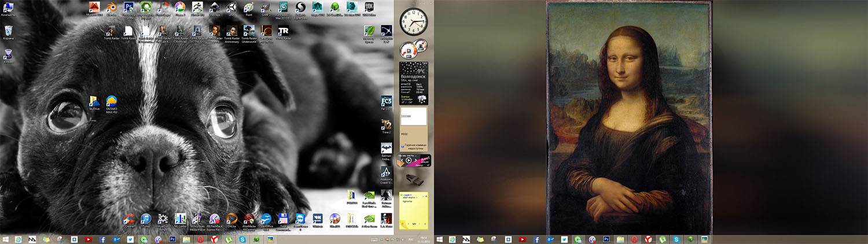Launch Batman Arkham from the desktop
Screen dimensions: 868x244
387,151
